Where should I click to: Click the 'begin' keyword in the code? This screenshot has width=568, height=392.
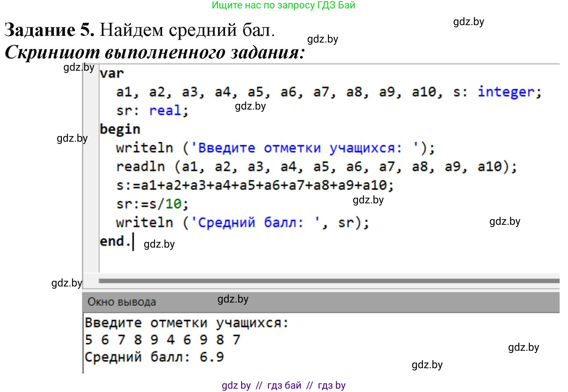tap(120, 129)
